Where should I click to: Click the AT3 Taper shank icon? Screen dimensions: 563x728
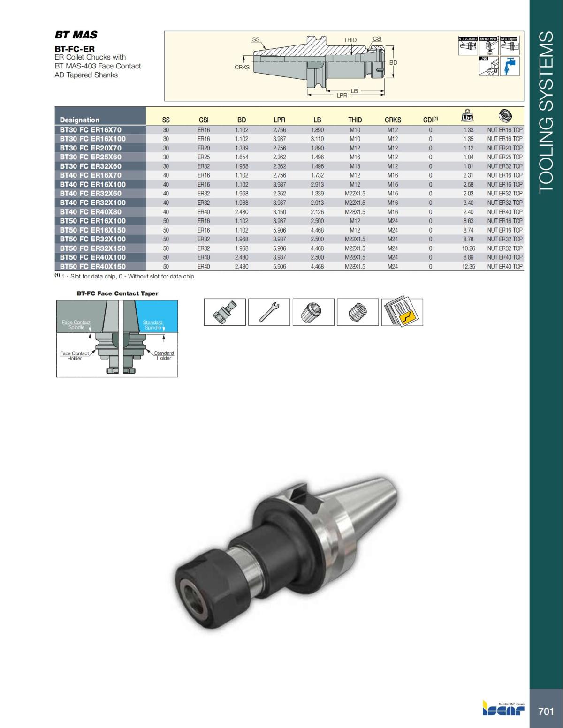click(509, 45)
